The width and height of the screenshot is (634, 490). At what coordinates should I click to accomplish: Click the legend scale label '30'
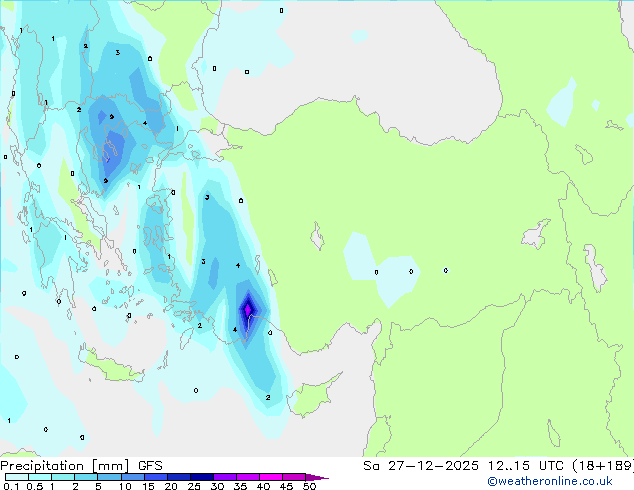tap(217, 486)
